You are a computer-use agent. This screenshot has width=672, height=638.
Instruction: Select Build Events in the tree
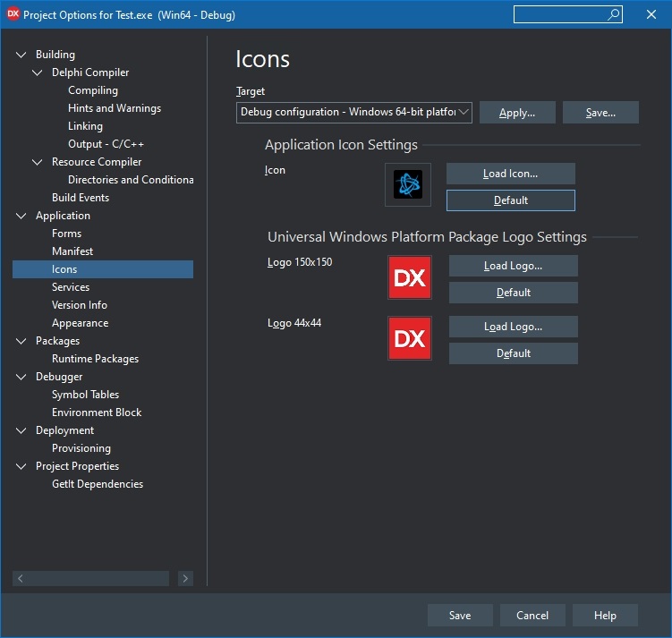(x=81, y=198)
